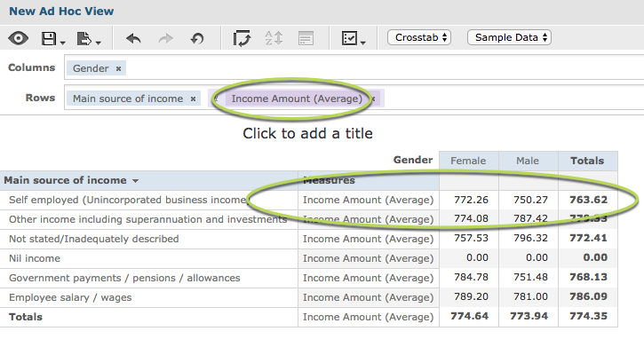The image size is (644, 339).
Task: Click the total value 773.94
Action: point(529,316)
